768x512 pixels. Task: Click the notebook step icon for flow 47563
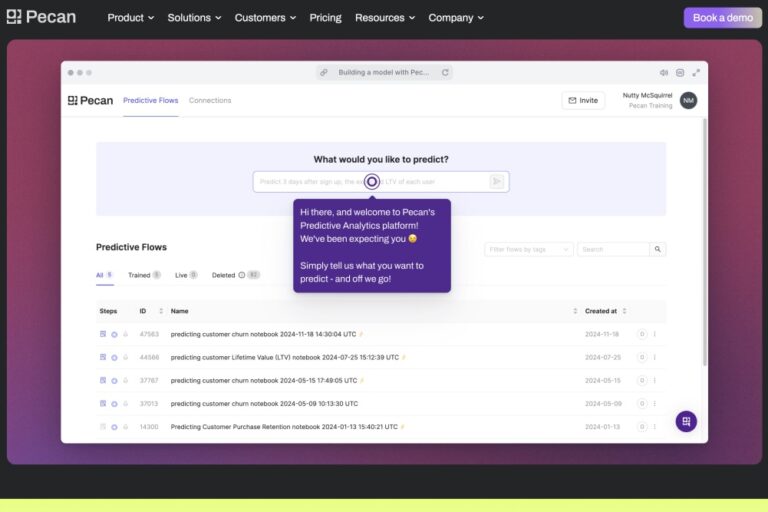coord(103,334)
